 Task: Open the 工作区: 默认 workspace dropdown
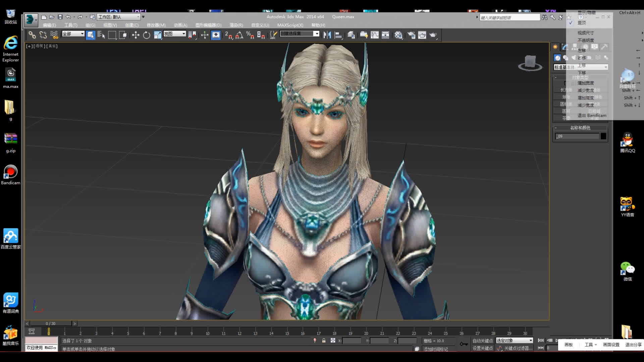118,17
